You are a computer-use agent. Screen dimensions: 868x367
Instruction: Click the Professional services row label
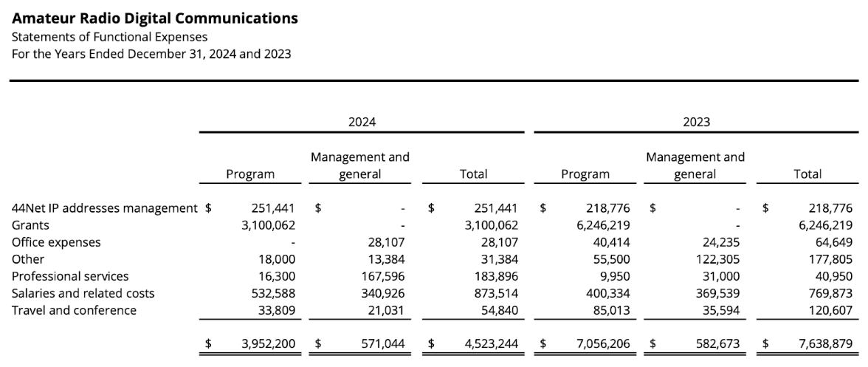point(70,276)
